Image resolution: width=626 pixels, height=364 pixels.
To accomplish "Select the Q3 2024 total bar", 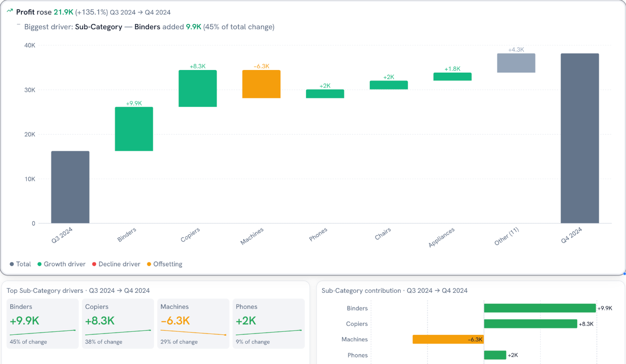I will 70,187.
